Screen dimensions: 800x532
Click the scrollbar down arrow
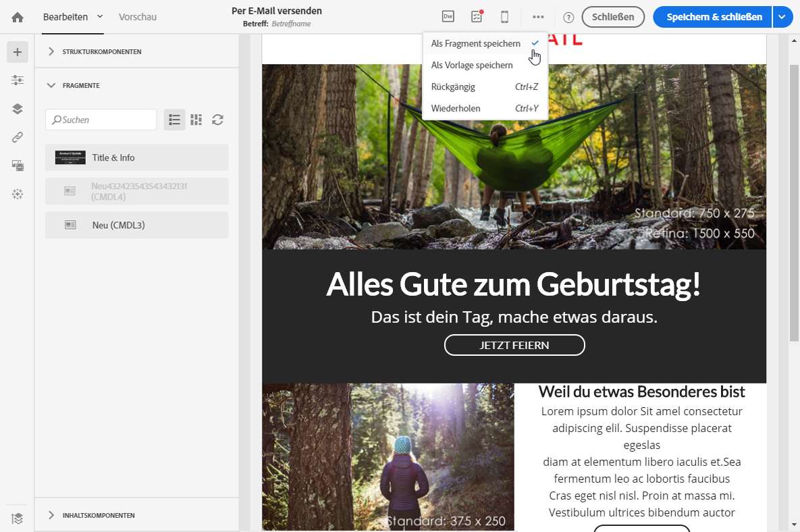[794, 525]
